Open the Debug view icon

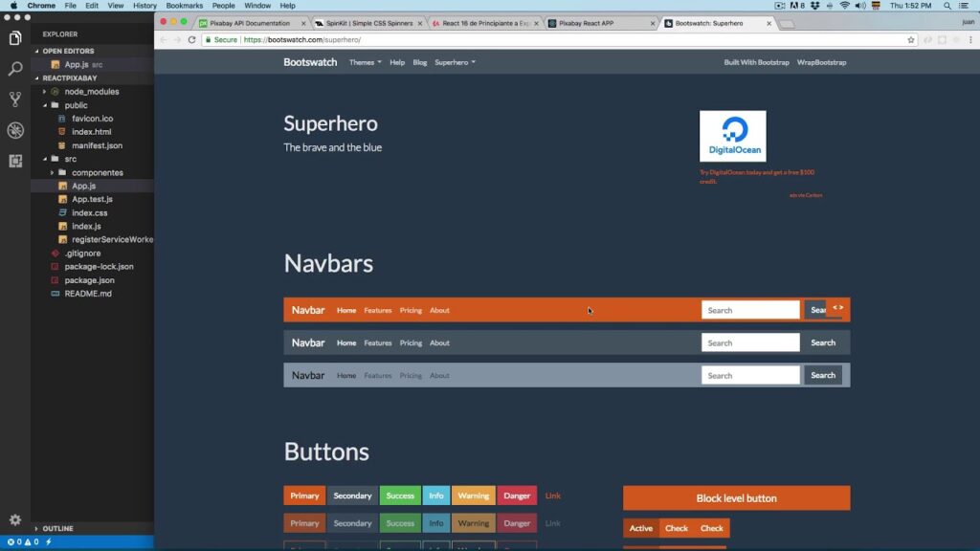pyautogui.click(x=15, y=130)
